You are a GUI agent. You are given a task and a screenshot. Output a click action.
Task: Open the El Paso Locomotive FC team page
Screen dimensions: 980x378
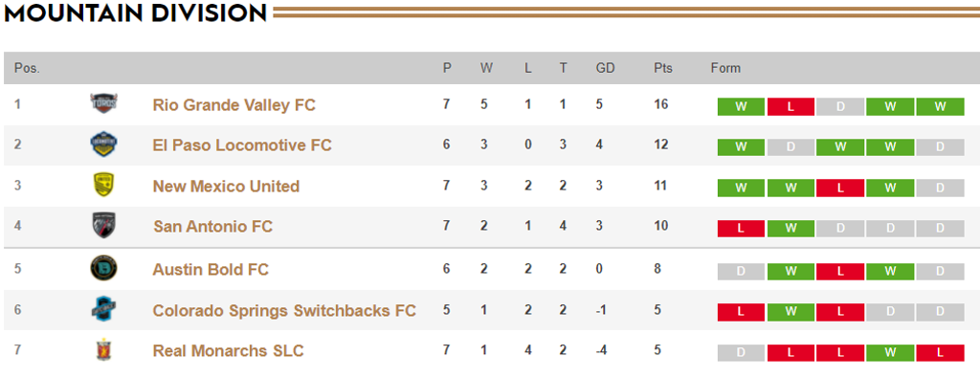click(242, 145)
